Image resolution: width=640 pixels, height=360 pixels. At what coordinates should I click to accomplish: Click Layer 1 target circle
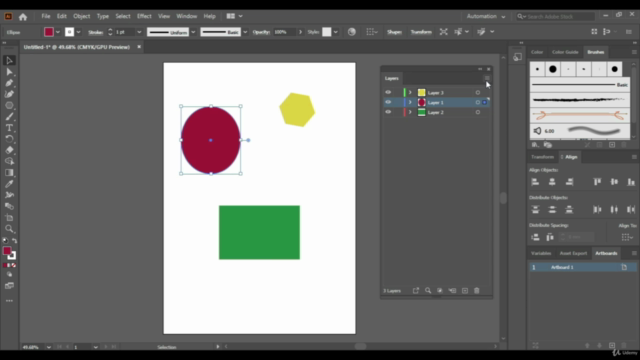478,102
